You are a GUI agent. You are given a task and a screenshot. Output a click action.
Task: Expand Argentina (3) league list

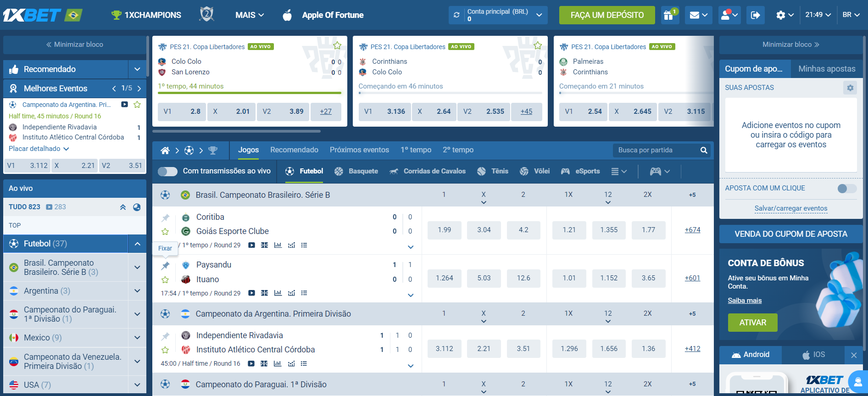[137, 291]
